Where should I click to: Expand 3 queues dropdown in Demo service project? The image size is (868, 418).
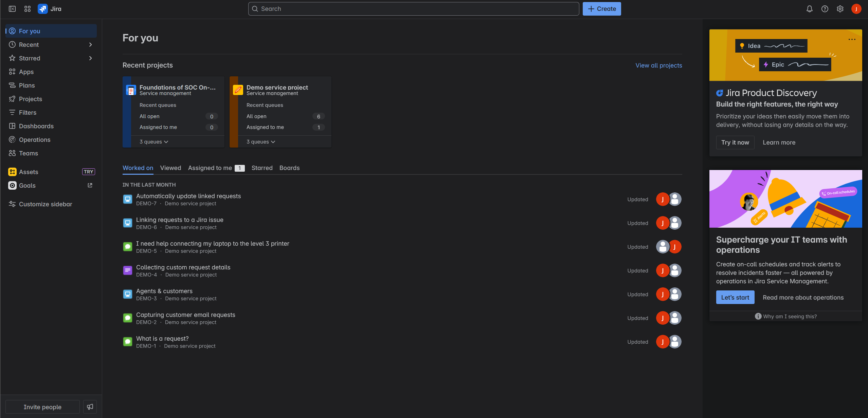(x=261, y=142)
